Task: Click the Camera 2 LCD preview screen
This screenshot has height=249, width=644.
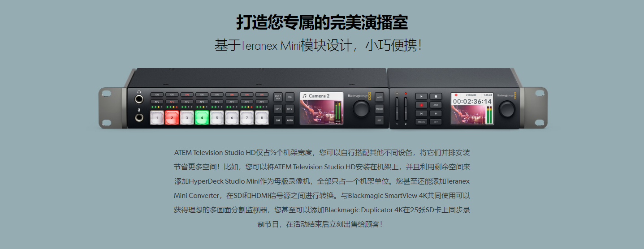Action: pyautogui.click(x=321, y=108)
